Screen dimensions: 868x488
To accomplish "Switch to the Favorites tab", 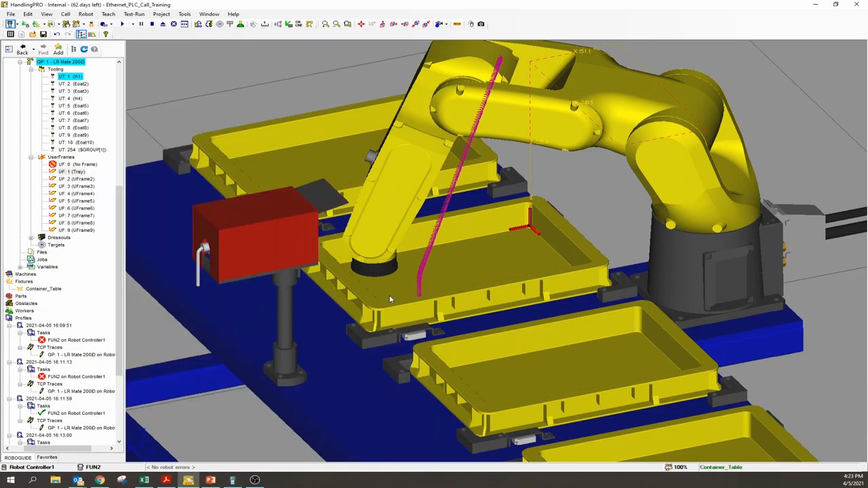I will (47, 457).
